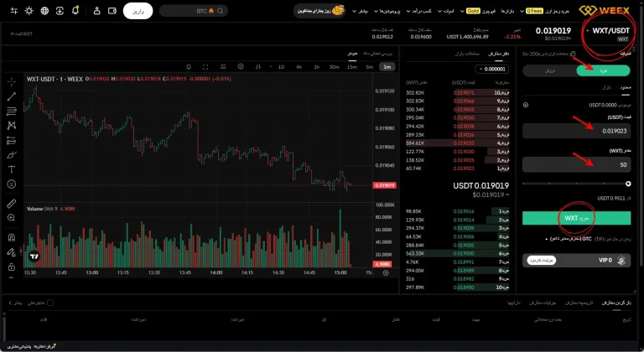Click the amount (WXT) input showing 50
The width and height of the screenshot is (644, 352).
click(x=576, y=165)
